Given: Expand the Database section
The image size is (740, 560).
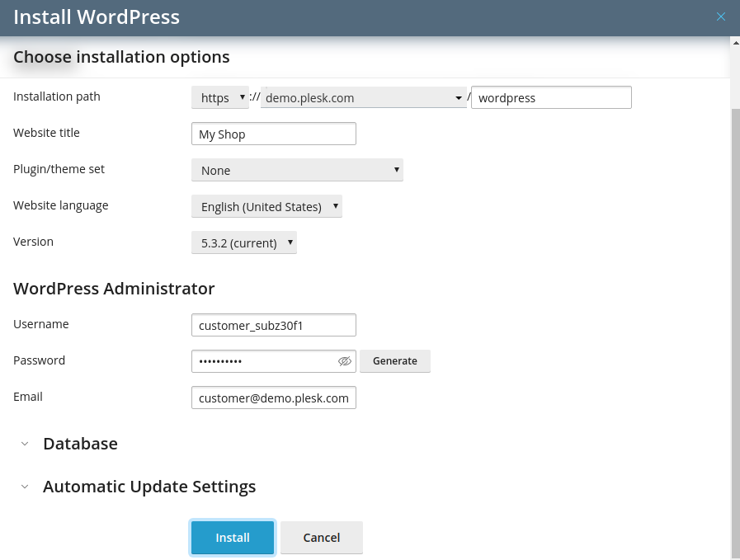Looking at the screenshot, I should (x=80, y=444).
